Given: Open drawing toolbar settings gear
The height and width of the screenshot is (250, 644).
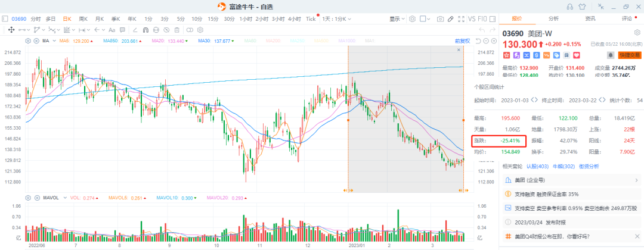Looking at the screenshot, I should (200, 30).
